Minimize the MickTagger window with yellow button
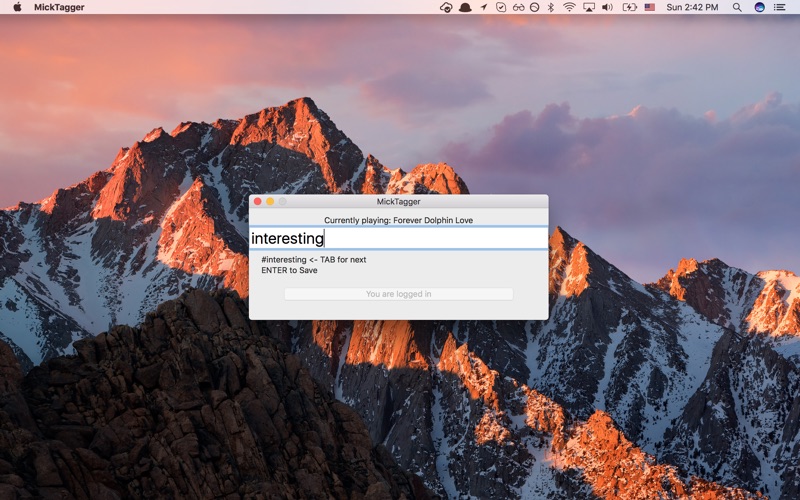800x500 pixels. pos(270,202)
